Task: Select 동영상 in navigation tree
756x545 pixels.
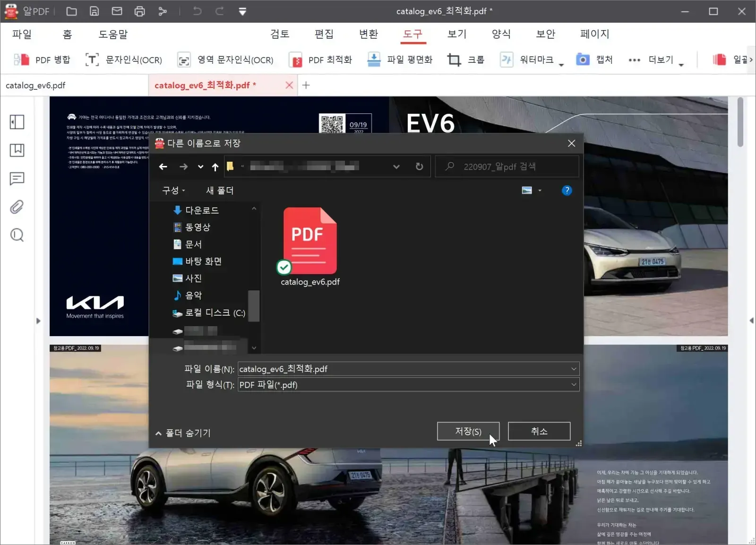Action: [x=192, y=227]
